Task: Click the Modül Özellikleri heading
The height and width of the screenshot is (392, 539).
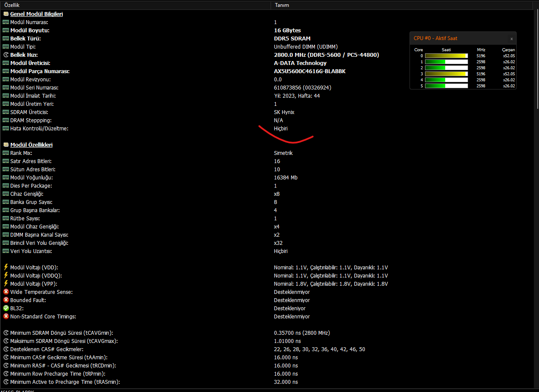Action: click(x=31, y=145)
